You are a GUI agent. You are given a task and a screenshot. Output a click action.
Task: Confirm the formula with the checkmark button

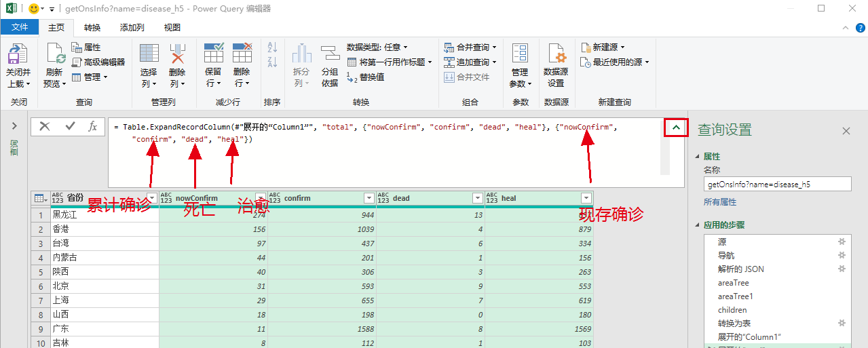coord(69,126)
